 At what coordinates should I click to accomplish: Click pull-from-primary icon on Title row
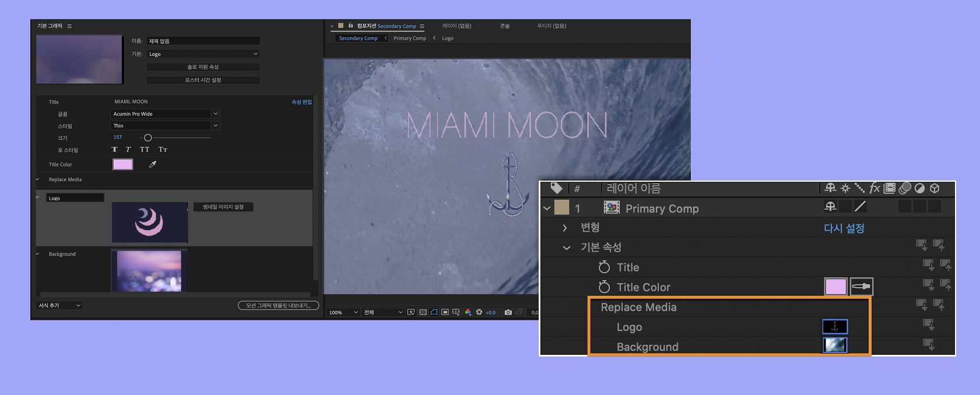[x=928, y=265]
